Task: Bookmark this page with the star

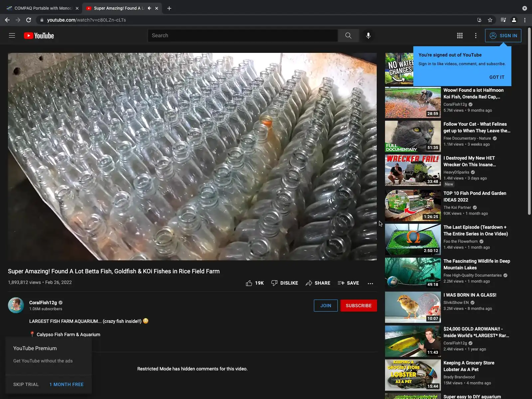Action: tap(490, 20)
